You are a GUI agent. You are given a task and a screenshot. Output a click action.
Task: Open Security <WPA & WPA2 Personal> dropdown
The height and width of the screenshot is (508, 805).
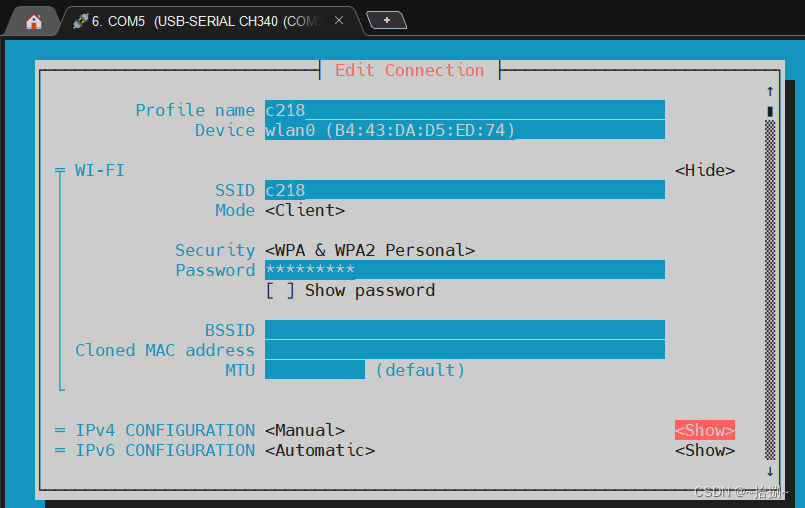point(370,250)
